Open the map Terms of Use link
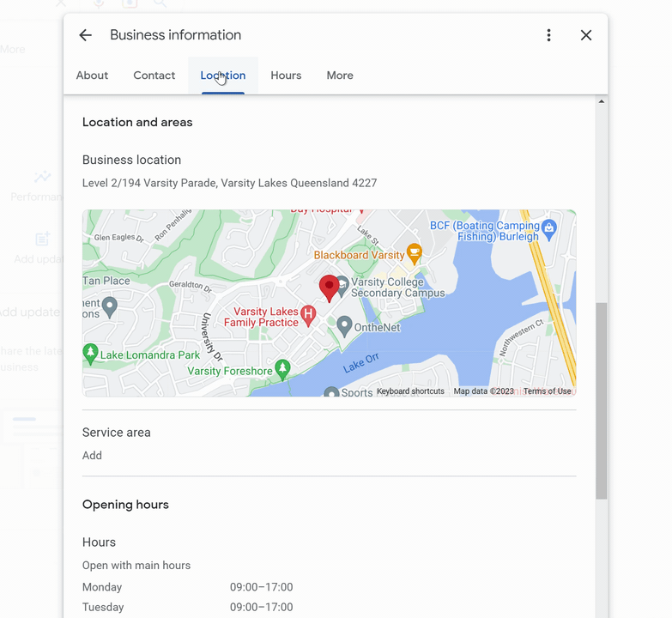This screenshot has height=618, width=672. [x=547, y=391]
